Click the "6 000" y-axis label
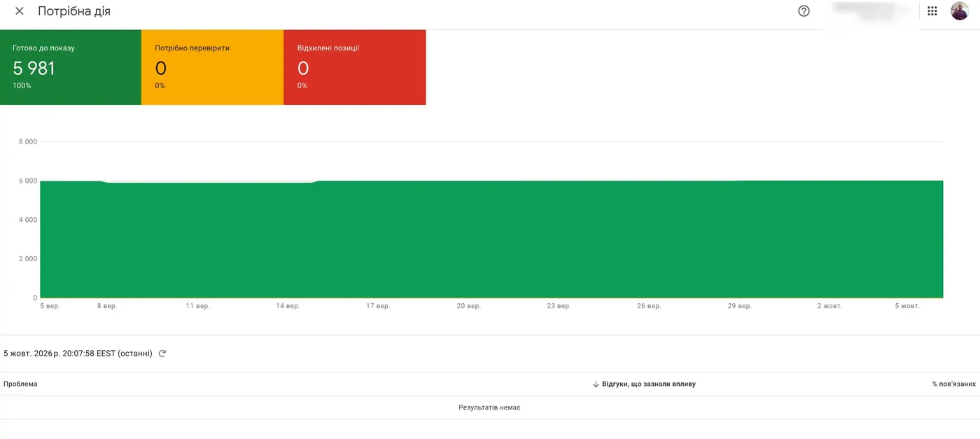 coord(27,181)
